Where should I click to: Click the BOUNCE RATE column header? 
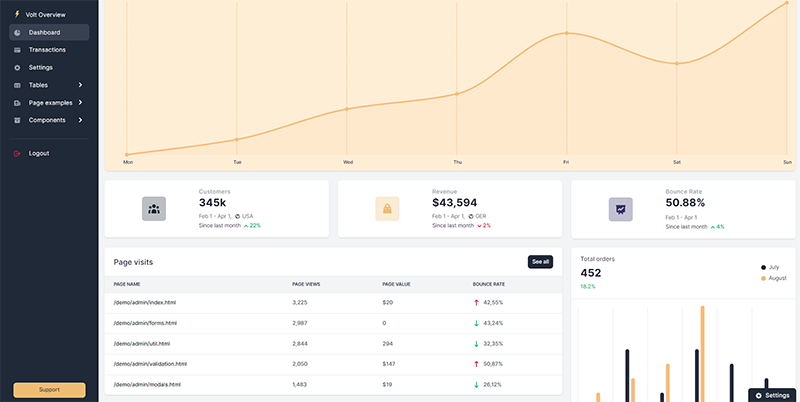click(489, 284)
